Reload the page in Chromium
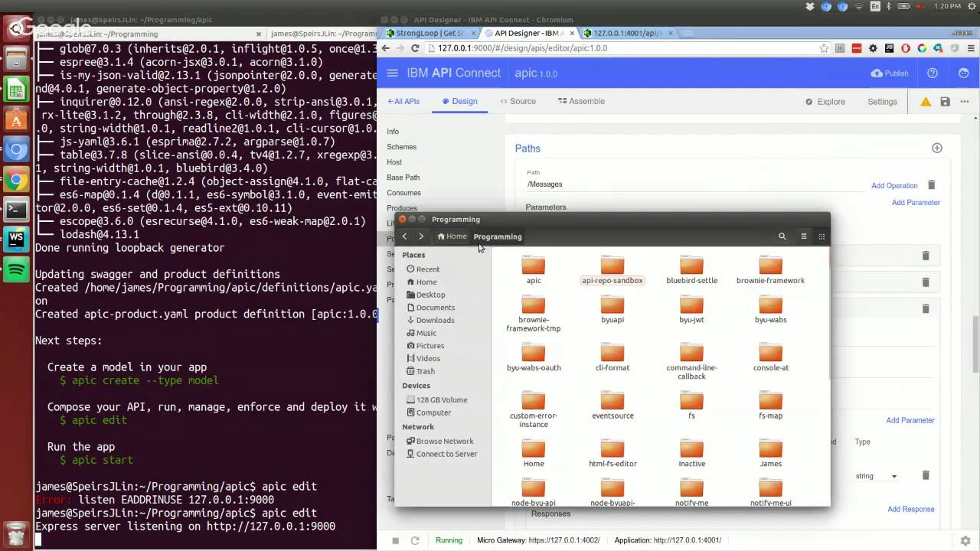Image resolution: width=980 pixels, height=551 pixels. 415,48
